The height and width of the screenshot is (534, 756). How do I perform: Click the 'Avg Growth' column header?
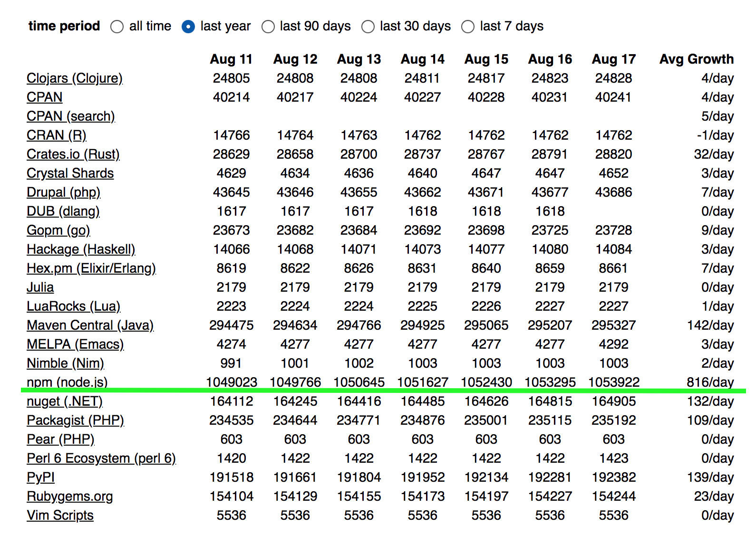697,59
